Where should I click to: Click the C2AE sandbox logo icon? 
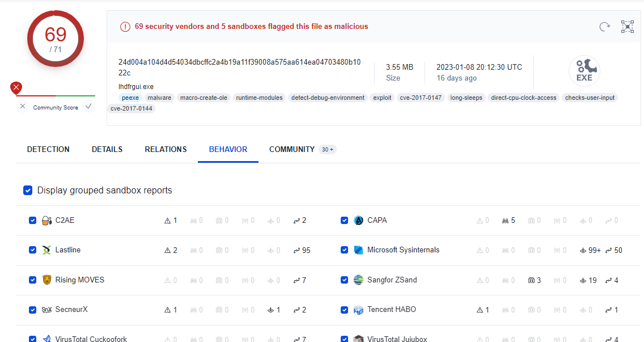(x=47, y=220)
